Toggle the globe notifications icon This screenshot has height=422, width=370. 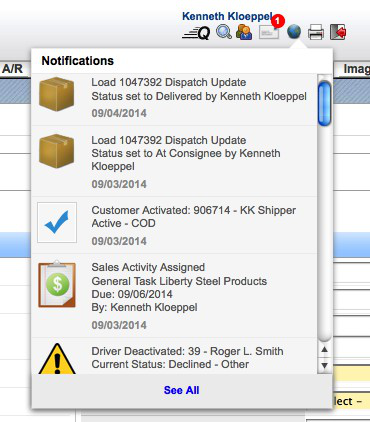point(294,32)
